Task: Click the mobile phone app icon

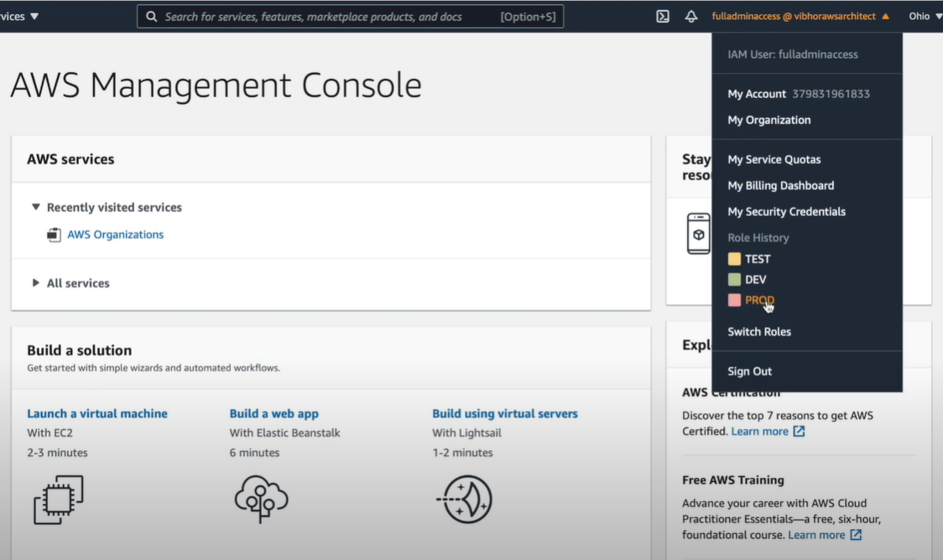Action: (x=698, y=234)
